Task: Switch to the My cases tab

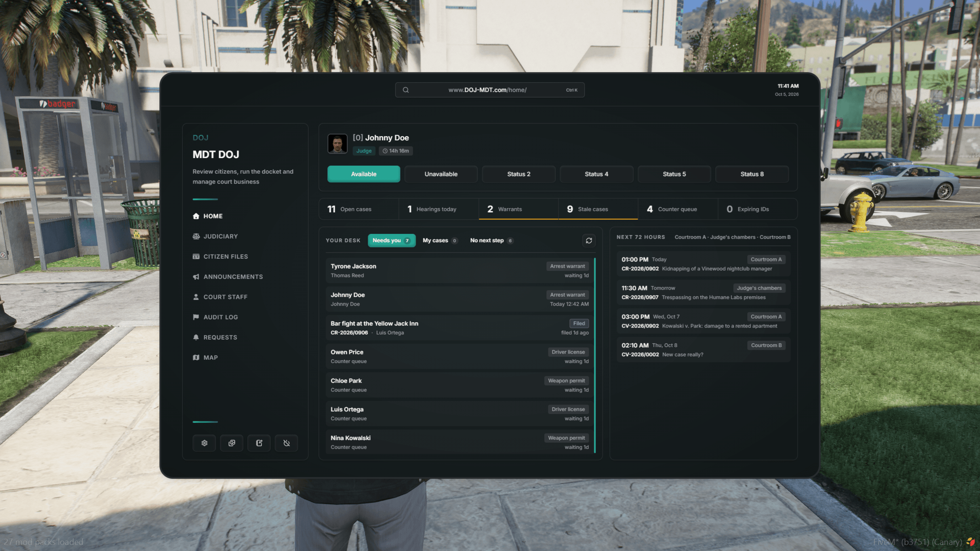Action: tap(440, 240)
